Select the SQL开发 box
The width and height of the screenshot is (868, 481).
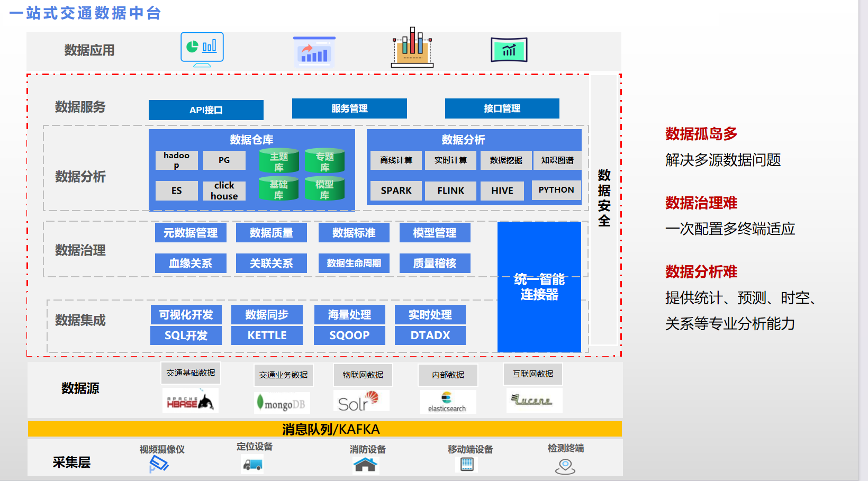186,335
